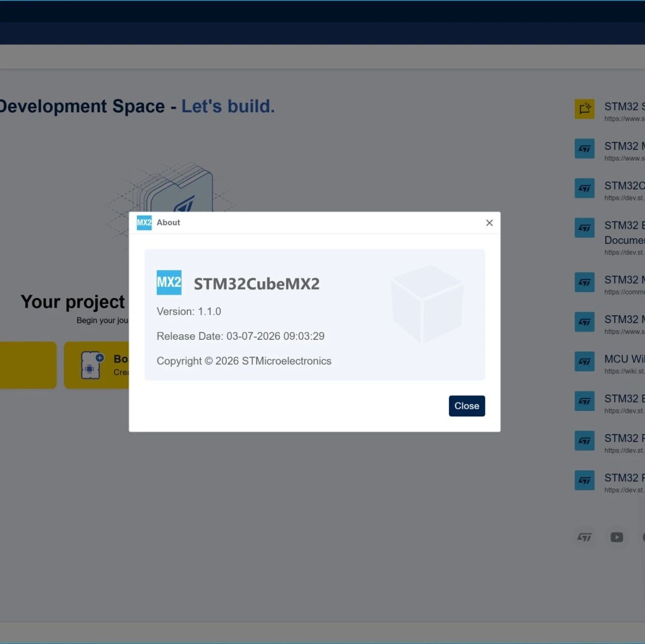Open the ST logo social icon at bottom
This screenshot has width=645, height=644.
coord(585,537)
